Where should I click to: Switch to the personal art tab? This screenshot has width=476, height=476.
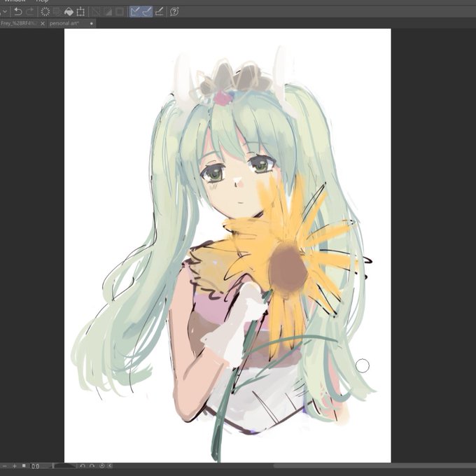click(x=64, y=23)
